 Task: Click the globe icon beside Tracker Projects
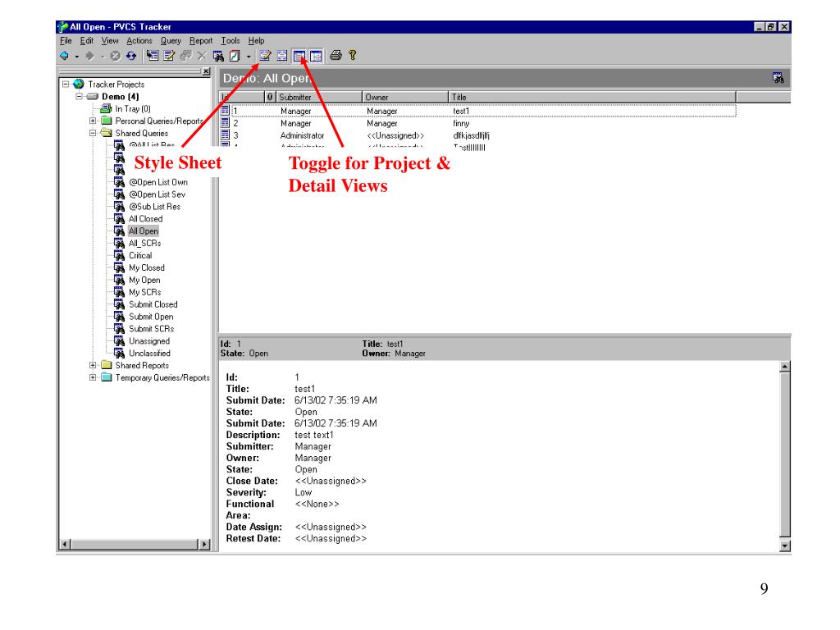point(79,84)
